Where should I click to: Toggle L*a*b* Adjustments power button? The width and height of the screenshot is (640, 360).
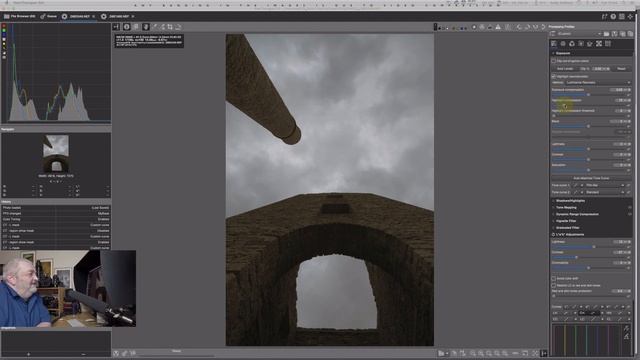tap(553, 235)
